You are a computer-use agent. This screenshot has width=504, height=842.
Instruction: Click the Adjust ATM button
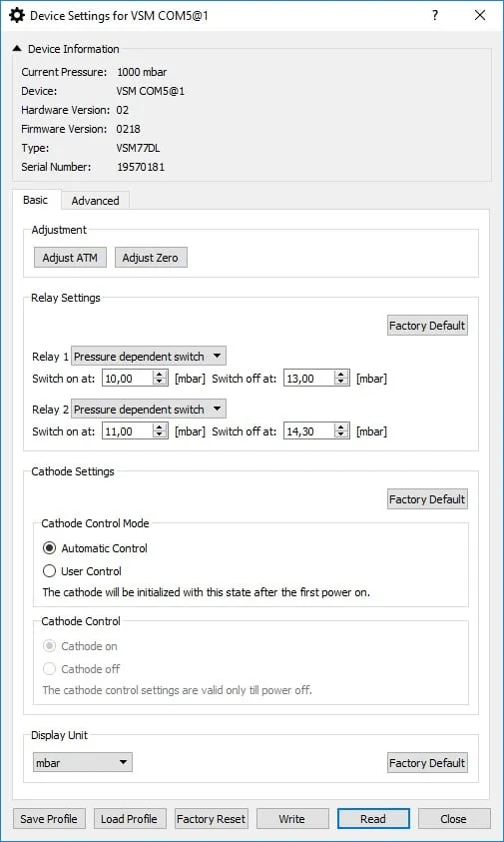[70, 258]
